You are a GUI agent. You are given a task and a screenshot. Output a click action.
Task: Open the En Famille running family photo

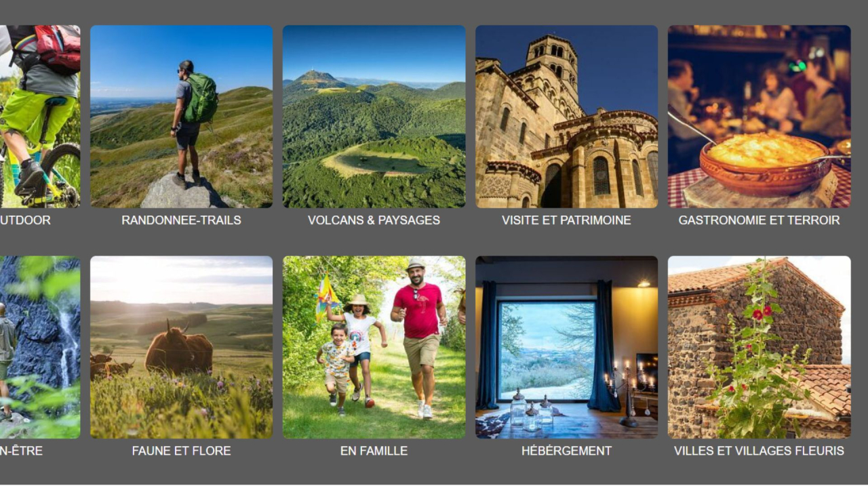tap(374, 347)
